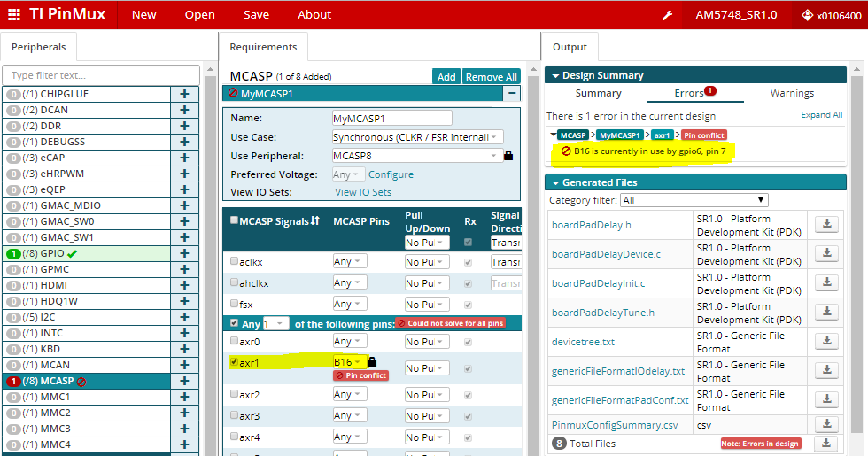Viewport: 868px width, 456px height.
Task: Open the About menu item
Action: click(x=314, y=15)
